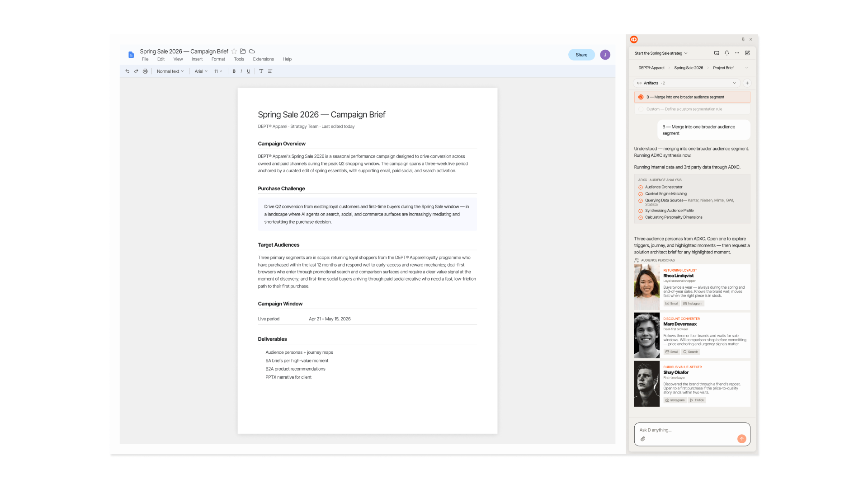This screenshot has height=488, width=868.
Task: Click Email tag on Rhea Lindqvist card
Action: point(672,304)
